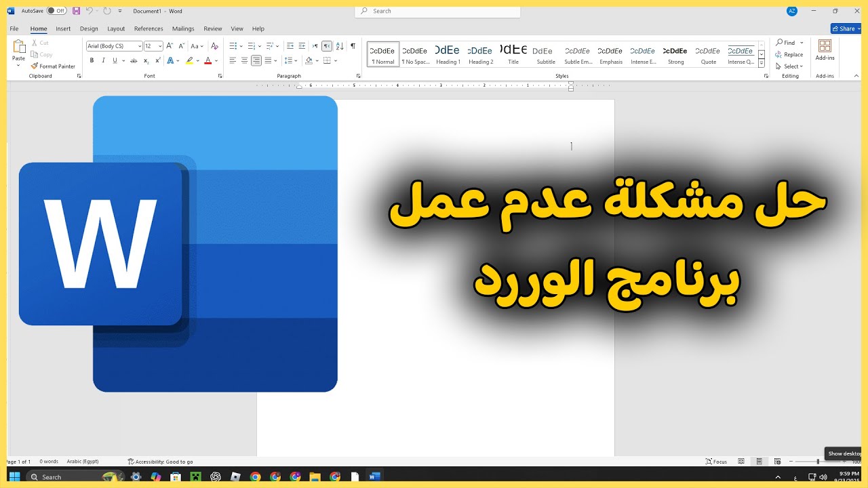
Task: Switch to Read Mode view
Action: tap(741, 462)
